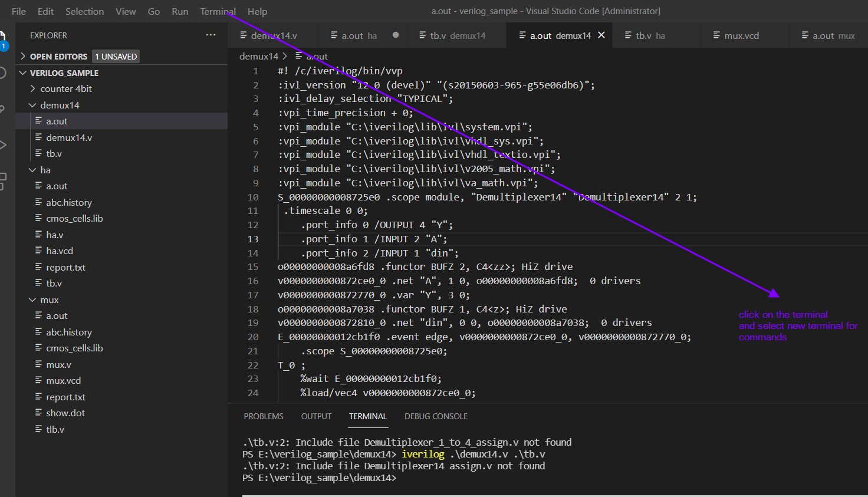Image resolution: width=868 pixels, height=497 pixels.
Task: Open Explorer views and more actions menu
Action: click(x=211, y=35)
